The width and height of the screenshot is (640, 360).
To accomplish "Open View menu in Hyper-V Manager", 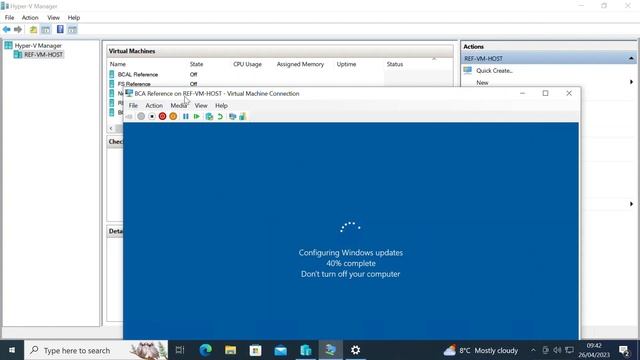I will (53, 18).
